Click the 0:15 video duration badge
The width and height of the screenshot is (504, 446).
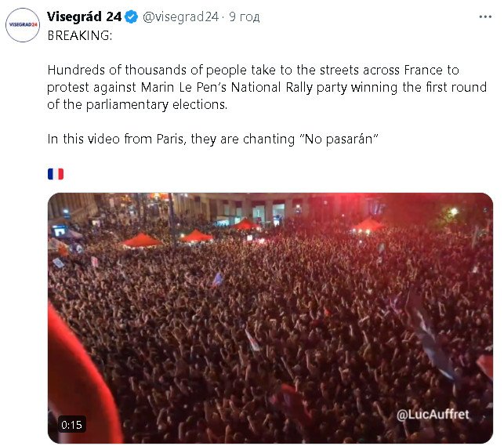(x=71, y=424)
